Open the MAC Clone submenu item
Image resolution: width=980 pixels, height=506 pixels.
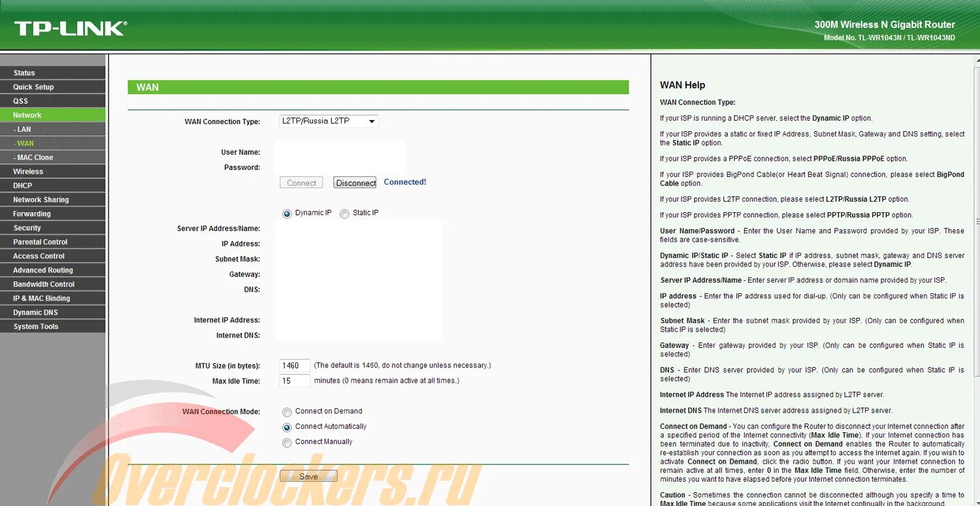(x=52, y=157)
